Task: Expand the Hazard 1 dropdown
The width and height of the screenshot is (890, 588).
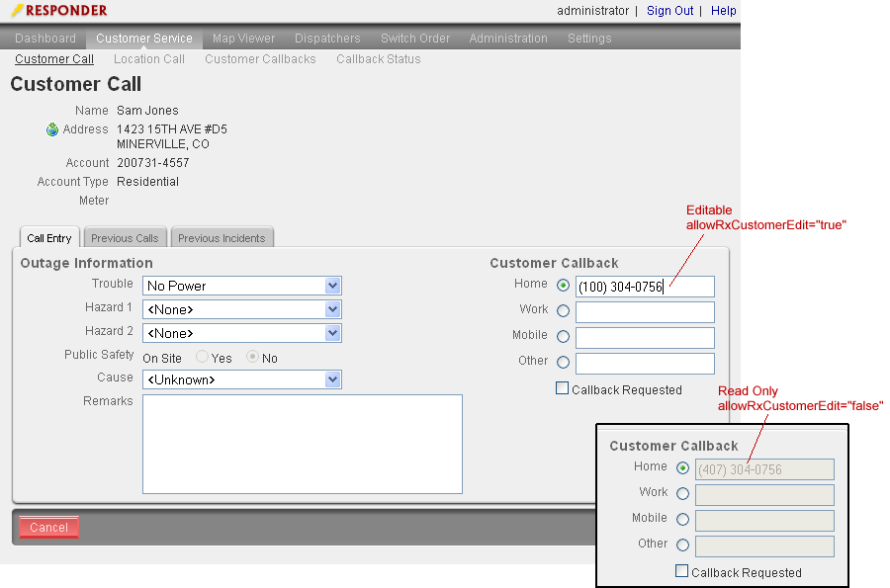Action: click(332, 309)
